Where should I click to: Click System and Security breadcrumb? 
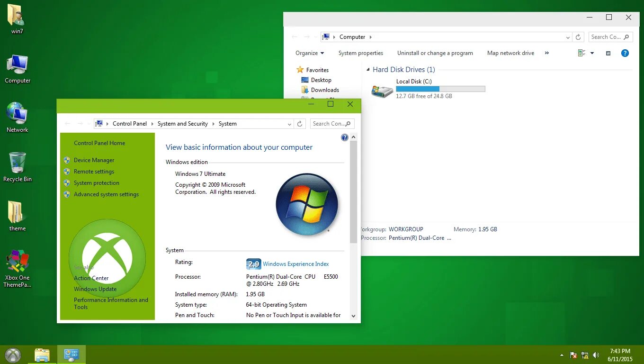point(183,124)
